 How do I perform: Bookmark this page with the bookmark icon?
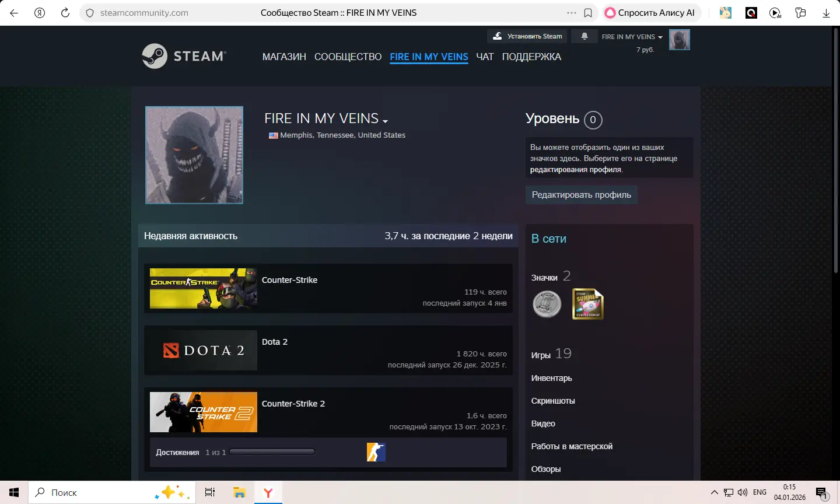pos(588,13)
